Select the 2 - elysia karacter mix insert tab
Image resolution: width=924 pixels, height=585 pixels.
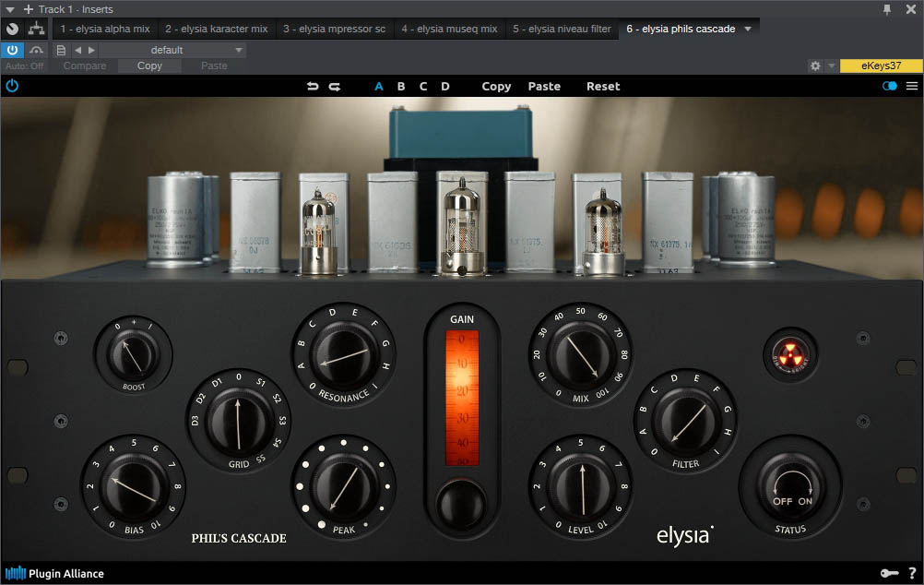click(x=217, y=29)
